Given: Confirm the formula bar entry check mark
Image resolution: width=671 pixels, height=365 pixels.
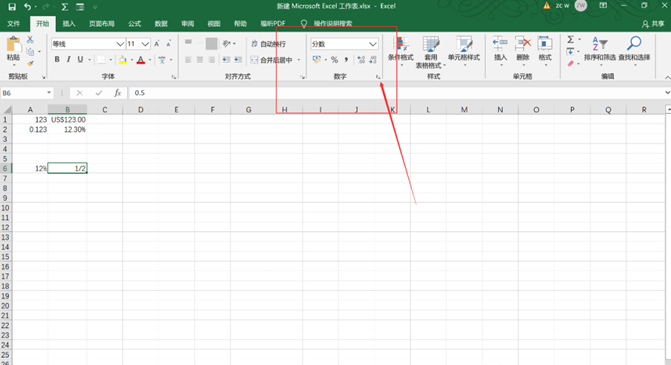Looking at the screenshot, I should click(99, 93).
